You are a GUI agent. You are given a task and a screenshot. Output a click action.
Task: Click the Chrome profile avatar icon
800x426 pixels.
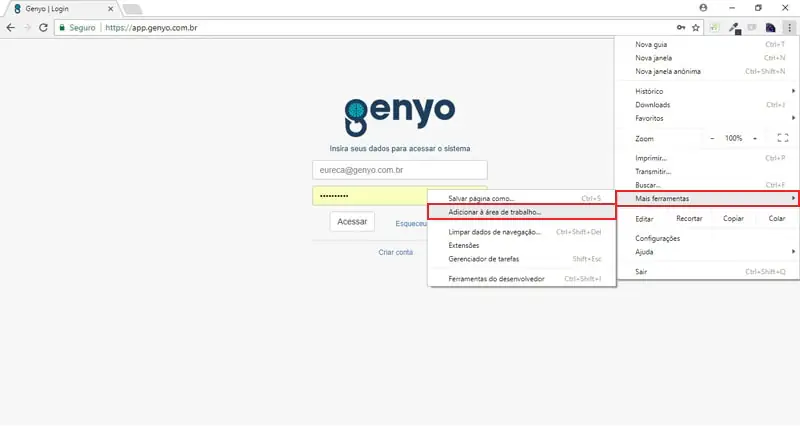click(703, 8)
